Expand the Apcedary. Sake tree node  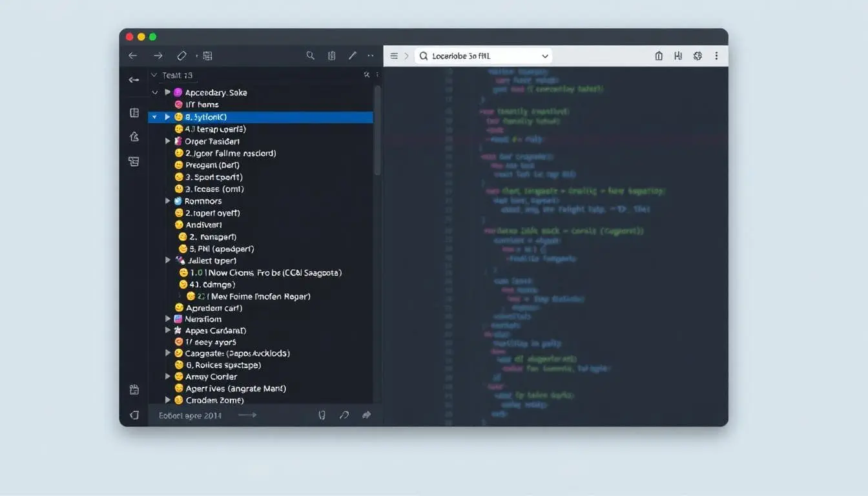pos(167,92)
